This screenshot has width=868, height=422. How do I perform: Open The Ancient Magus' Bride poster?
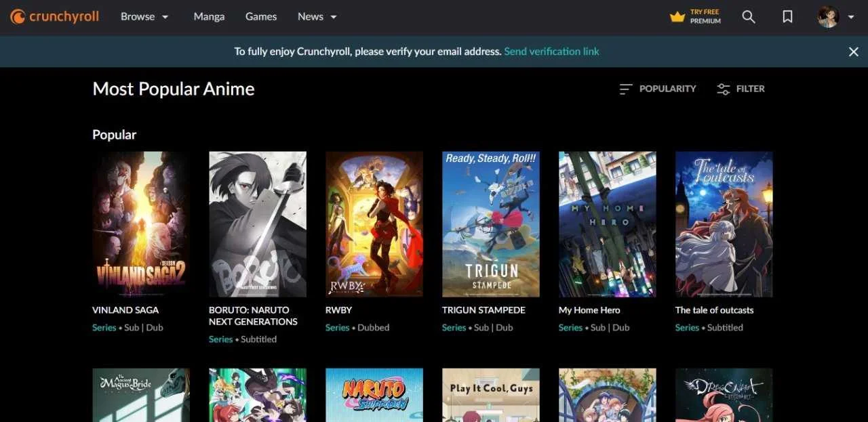[141, 395]
